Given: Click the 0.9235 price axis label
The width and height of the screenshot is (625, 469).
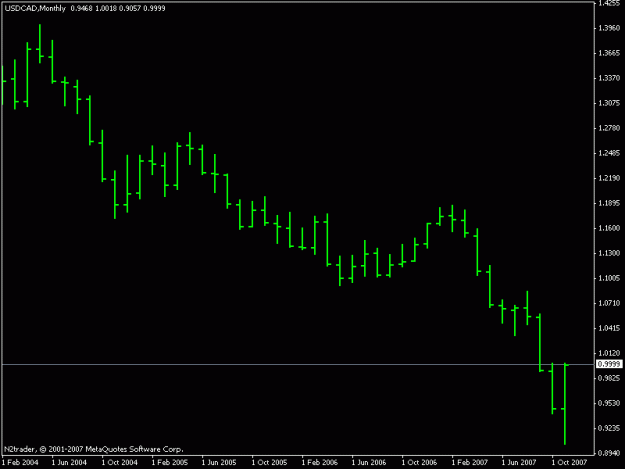Looking at the screenshot, I should (609, 428).
